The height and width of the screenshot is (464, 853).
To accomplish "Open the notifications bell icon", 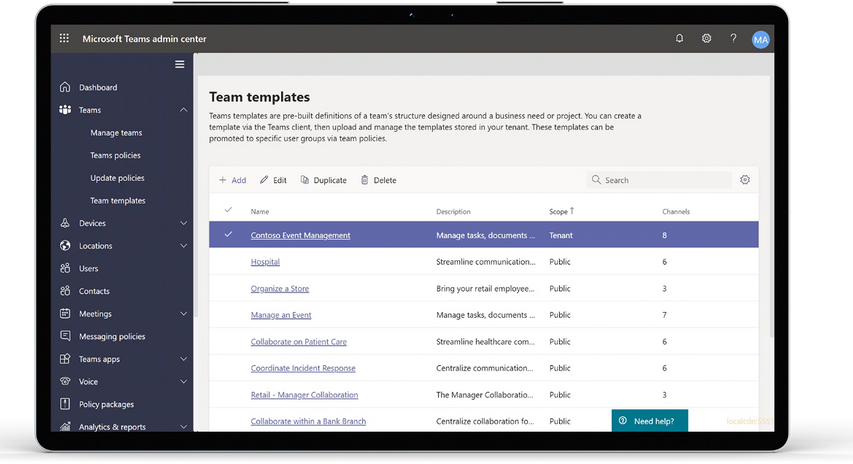I will click(679, 38).
